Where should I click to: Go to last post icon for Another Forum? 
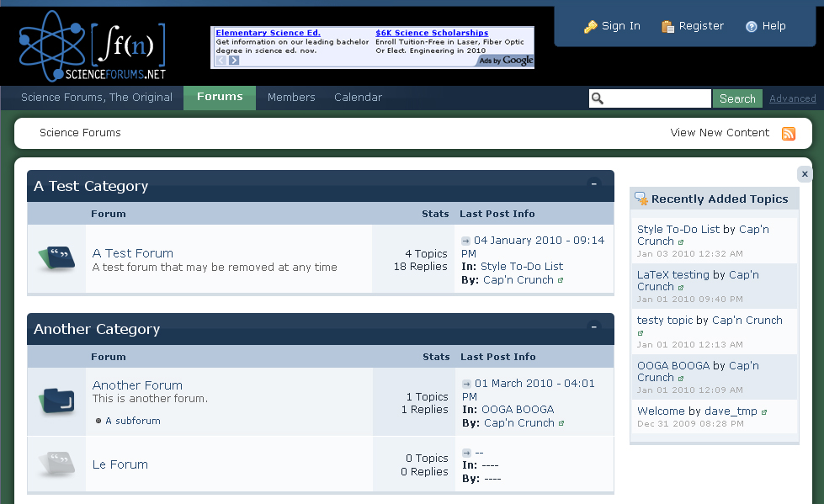point(466,384)
